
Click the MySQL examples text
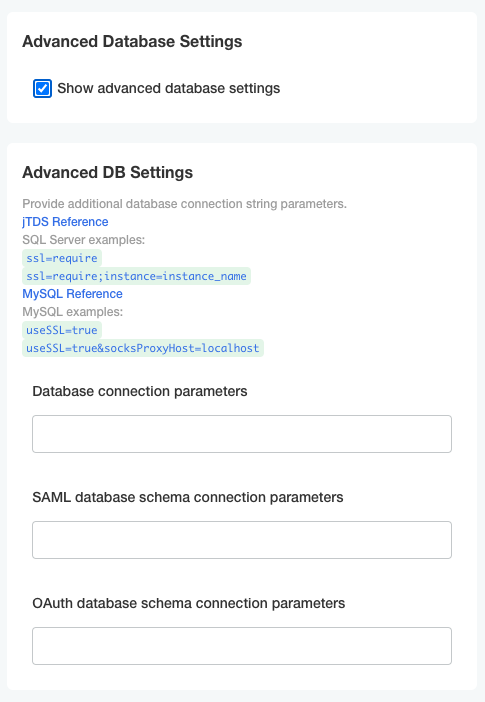click(x=73, y=312)
